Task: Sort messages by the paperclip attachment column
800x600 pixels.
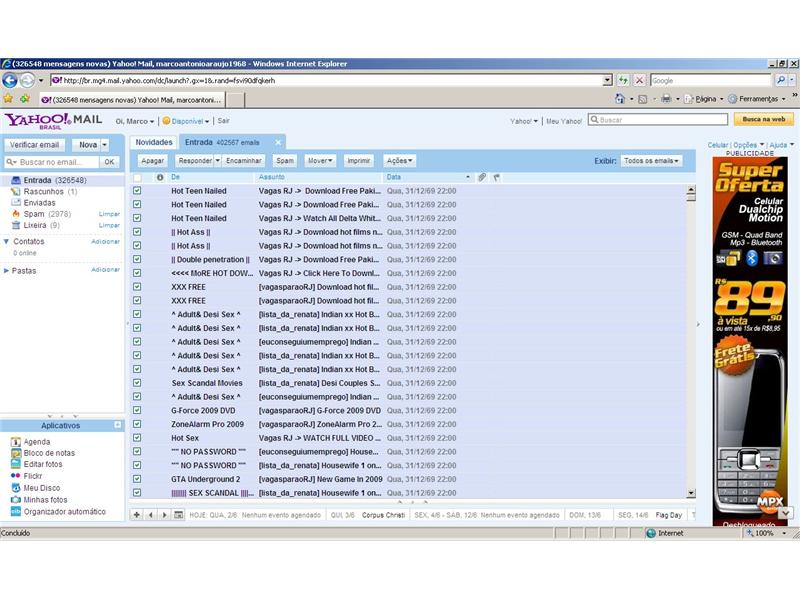Action: click(x=481, y=178)
